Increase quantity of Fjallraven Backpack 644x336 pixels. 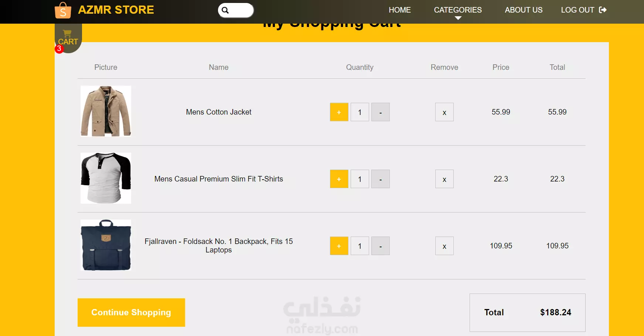[339, 246]
